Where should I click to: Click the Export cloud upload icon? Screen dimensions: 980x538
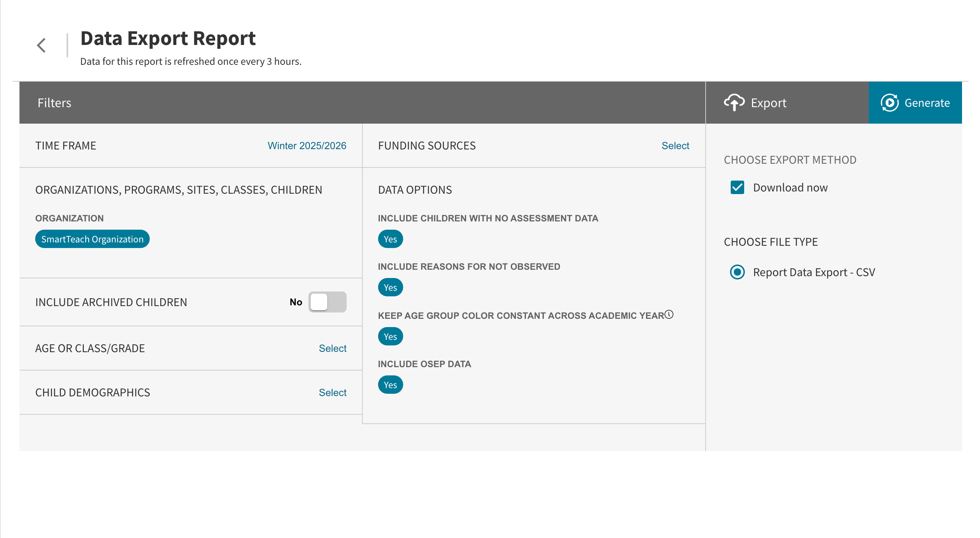[734, 102]
